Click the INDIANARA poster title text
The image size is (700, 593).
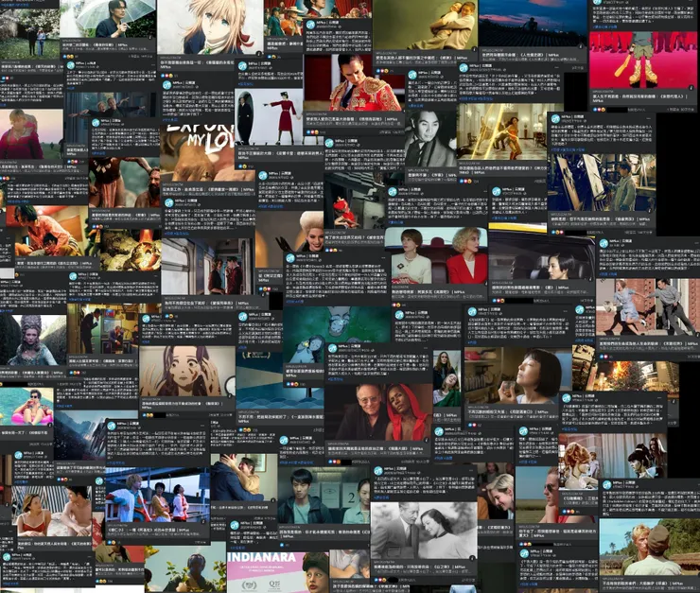[x=262, y=557]
